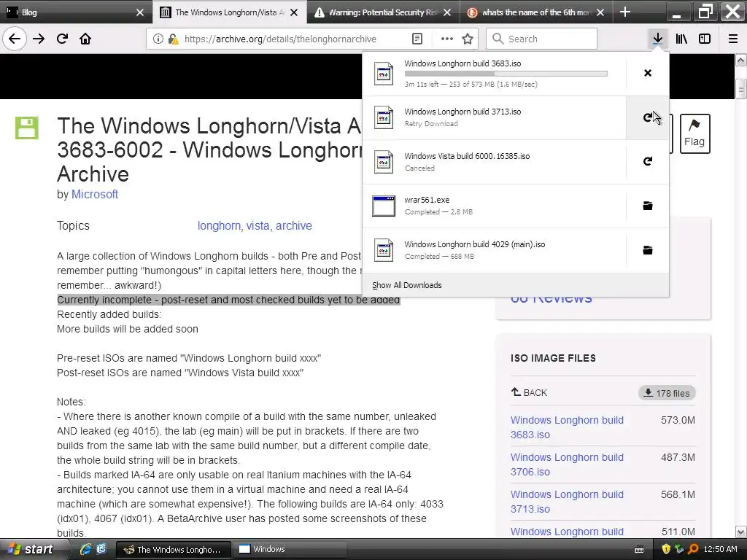Go back with the browser back arrow
The height and width of the screenshot is (560, 747).
coord(15,39)
